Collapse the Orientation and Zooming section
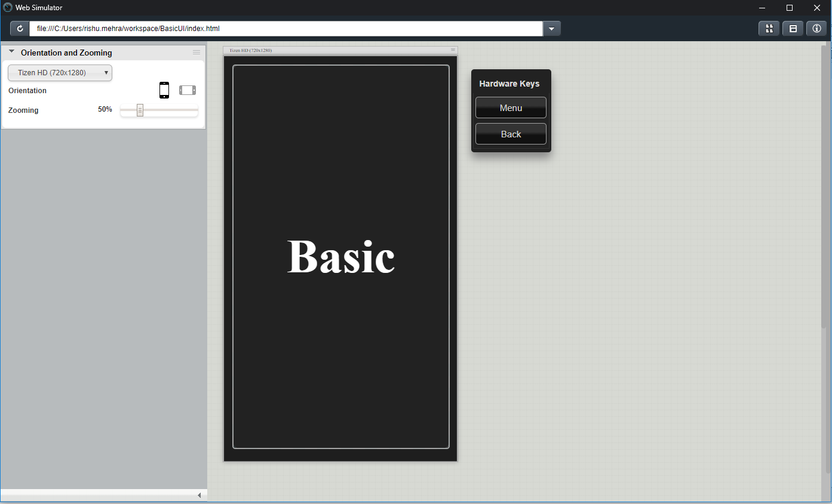The image size is (832, 504). pyautogui.click(x=10, y=51)
